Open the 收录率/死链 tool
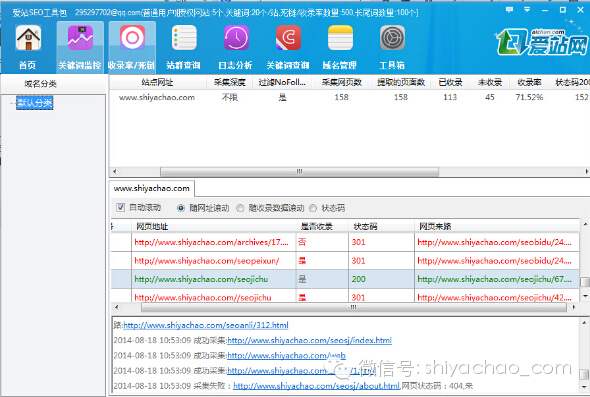The height and width of the screenshot is (397, 590). click(132, 47)
